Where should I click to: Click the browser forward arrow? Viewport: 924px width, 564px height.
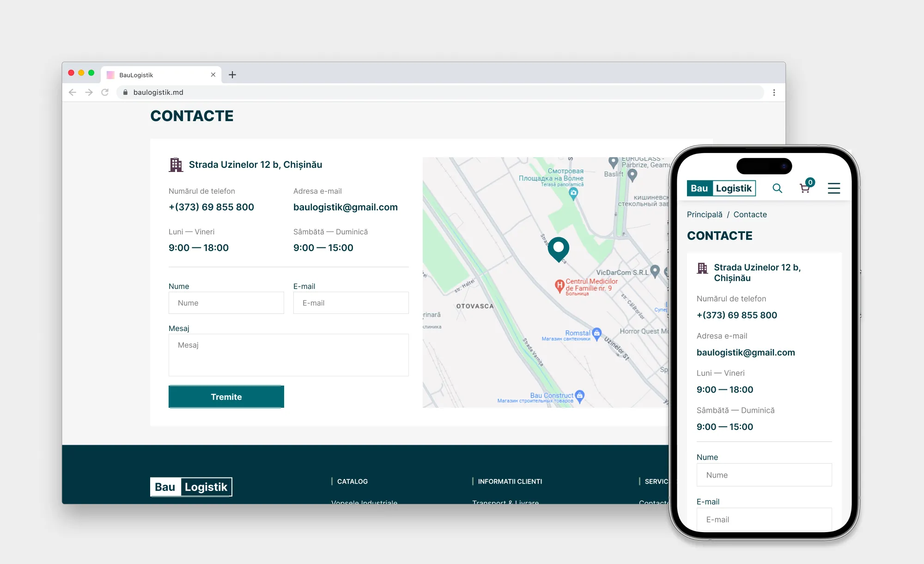(x=89, y=92)
